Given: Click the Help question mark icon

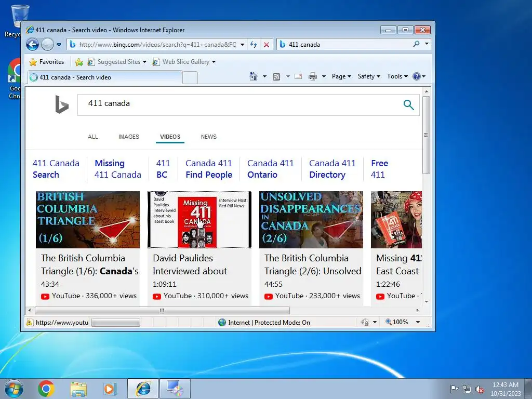Looking at the screenshot, I should tap(417, 76).
